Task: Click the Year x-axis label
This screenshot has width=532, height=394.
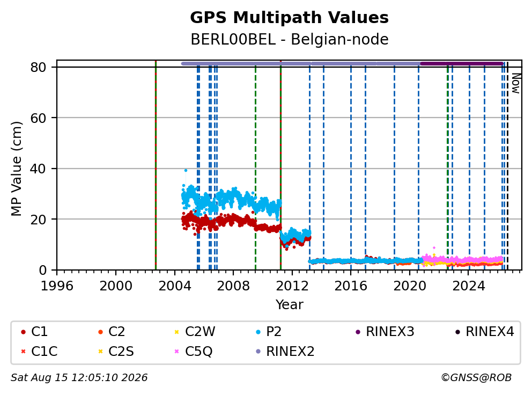Action: (289, 304)
